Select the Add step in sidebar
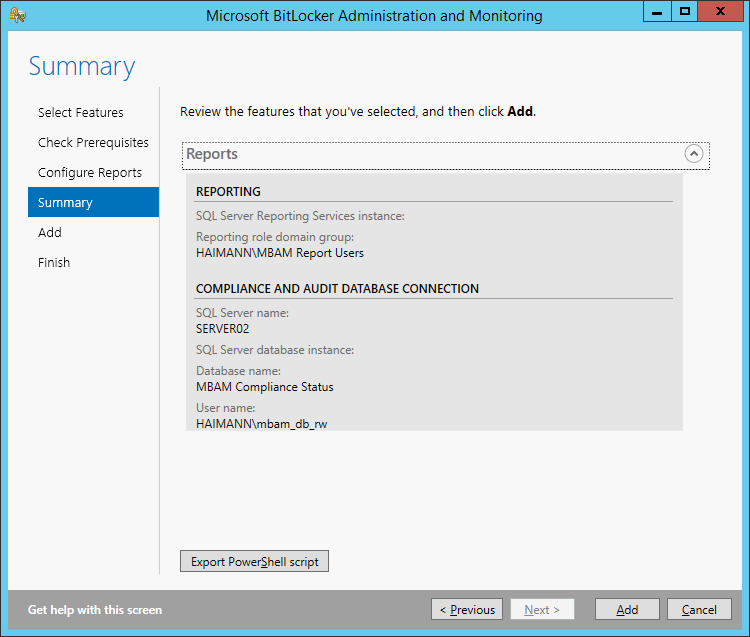 click(x=50, y=232)
